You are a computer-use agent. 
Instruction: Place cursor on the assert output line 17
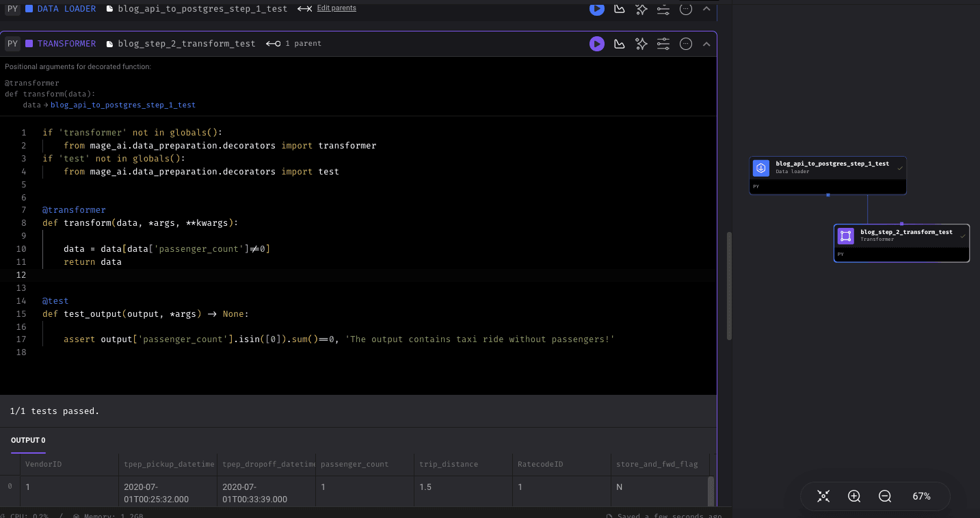(339, 339)
